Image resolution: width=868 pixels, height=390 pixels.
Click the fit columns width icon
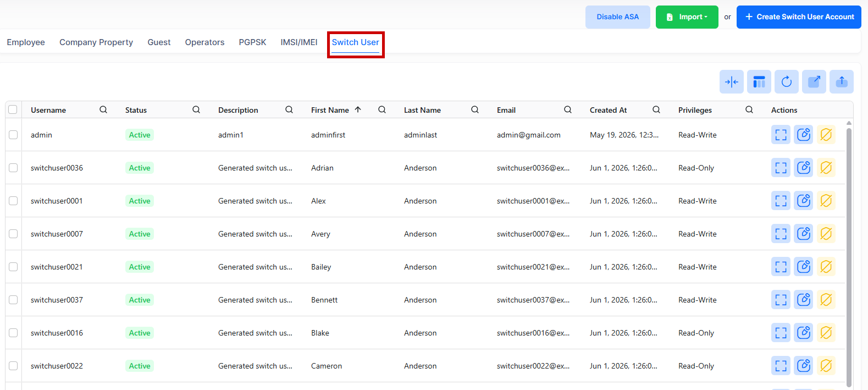(732, 82)
